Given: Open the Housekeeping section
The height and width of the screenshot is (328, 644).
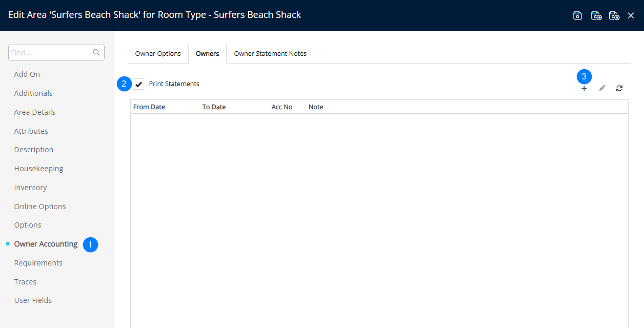Looking at the screenshot, I should (x=39, y=169).
